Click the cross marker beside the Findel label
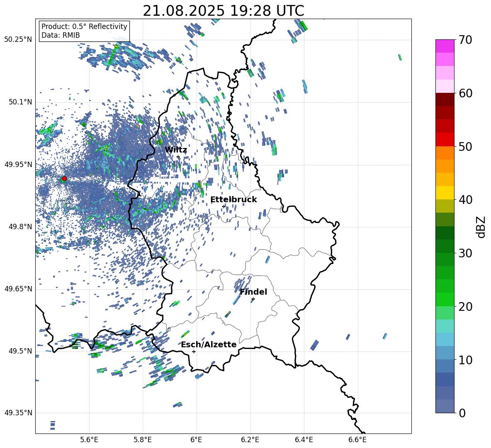The width and height of the screenshot is (491, 448). pyautogui.click(x=253, y=299)
